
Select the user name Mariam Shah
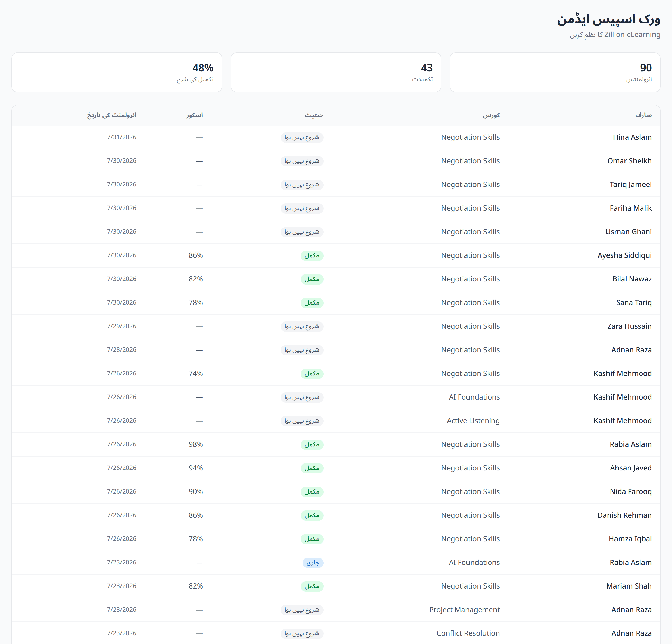(x=629, y=586)
